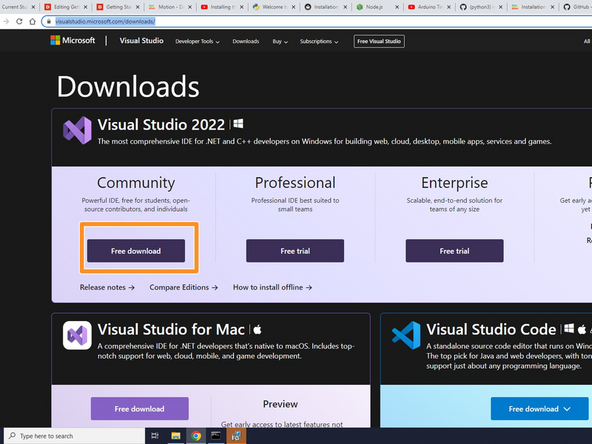Click the Visual Studio for Mac logo
592x444 pixels.
77,335
